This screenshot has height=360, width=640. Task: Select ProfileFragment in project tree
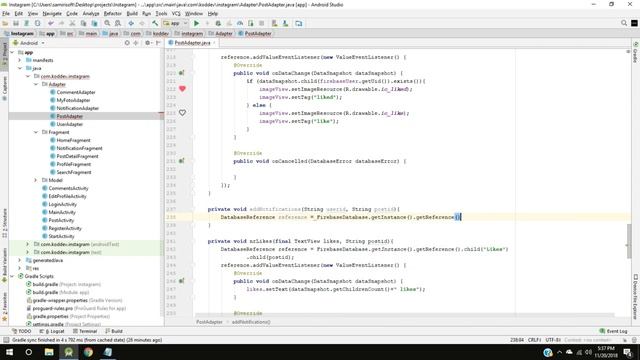point(73,164)
